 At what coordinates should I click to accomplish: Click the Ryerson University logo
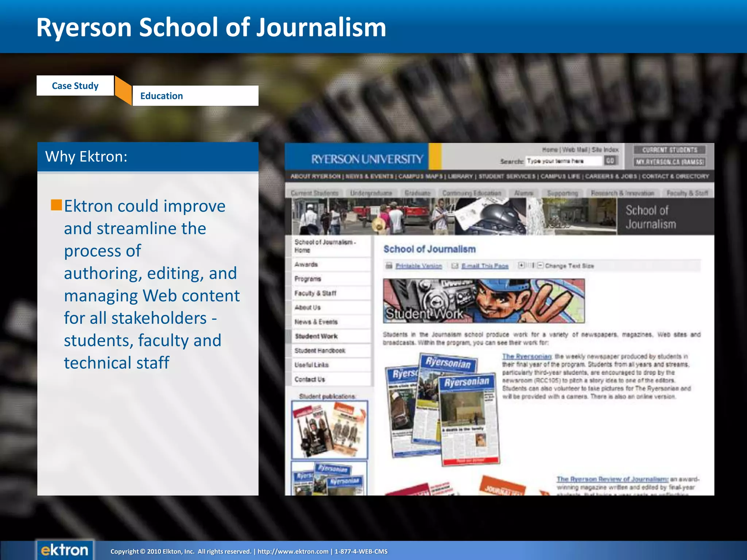pos(367,159)
